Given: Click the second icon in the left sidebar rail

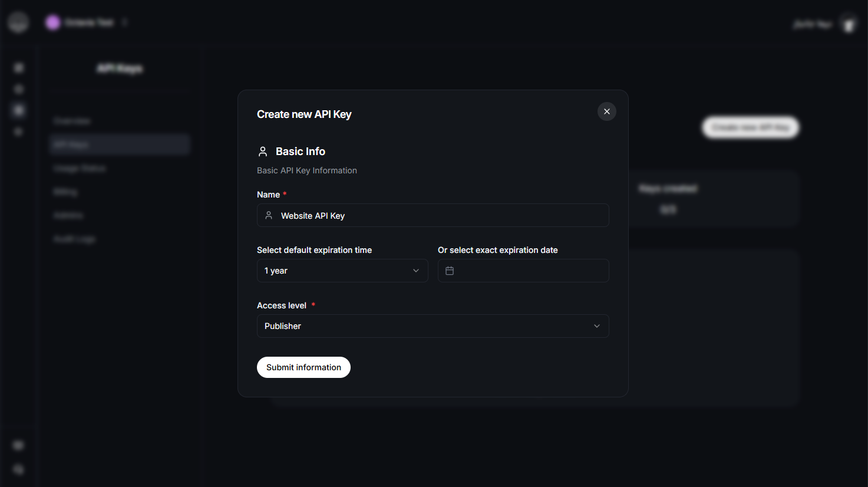Looking at the screenshot, I should (x=18, y=88).
